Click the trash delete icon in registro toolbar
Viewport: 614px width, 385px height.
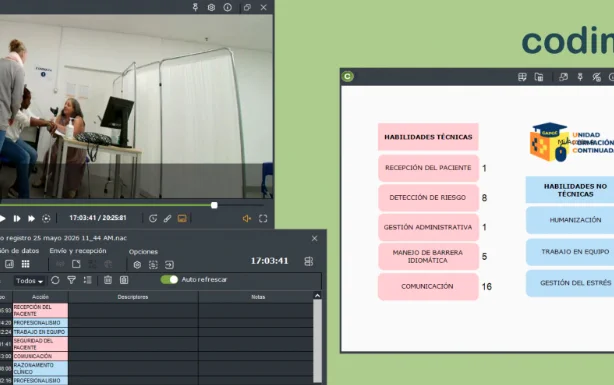click(x=108, y=280)
